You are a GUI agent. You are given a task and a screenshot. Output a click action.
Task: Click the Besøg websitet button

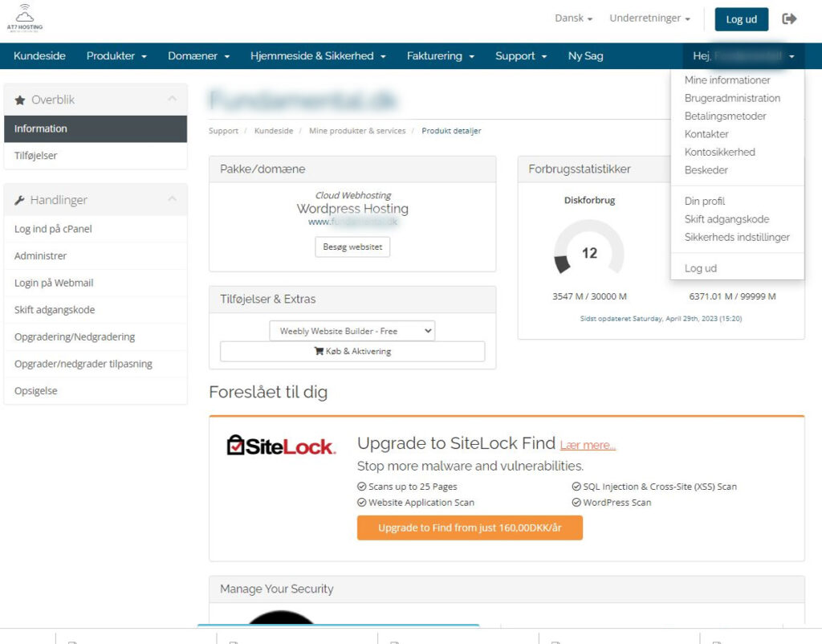click(x=352, y=247)
